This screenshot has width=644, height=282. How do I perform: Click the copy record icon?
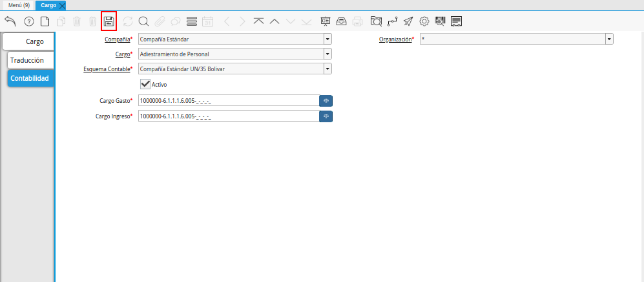tap(61, 21)
